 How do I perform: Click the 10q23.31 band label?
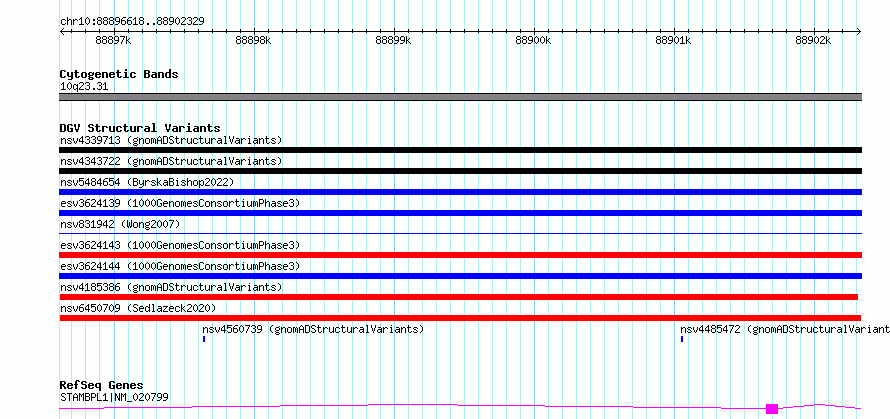(x=84, y=87)
